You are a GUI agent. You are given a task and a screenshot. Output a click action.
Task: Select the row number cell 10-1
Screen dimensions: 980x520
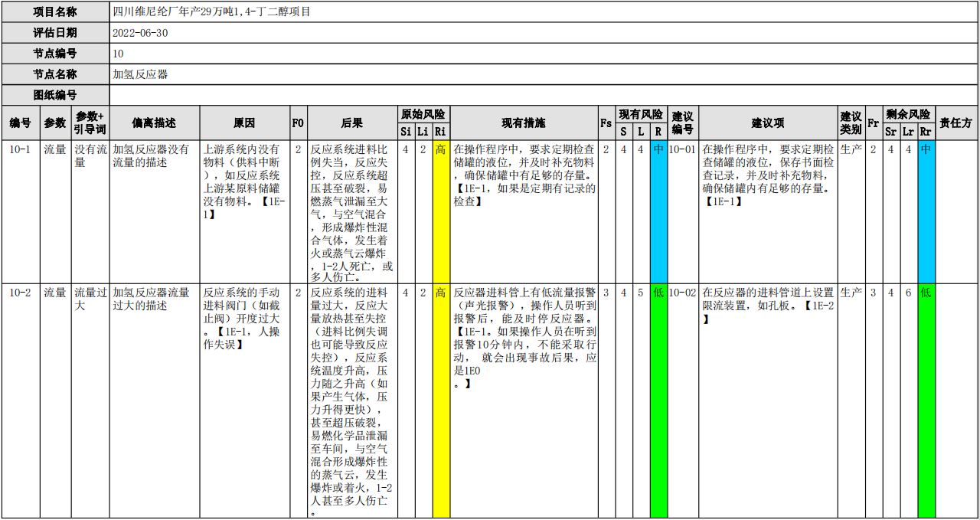pyautogui.click(x=21, y=211)
